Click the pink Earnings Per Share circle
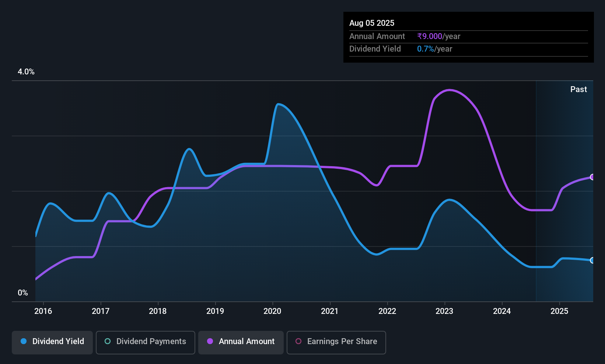Viewport: 605px width, 364px height. (x=298, y=342)
